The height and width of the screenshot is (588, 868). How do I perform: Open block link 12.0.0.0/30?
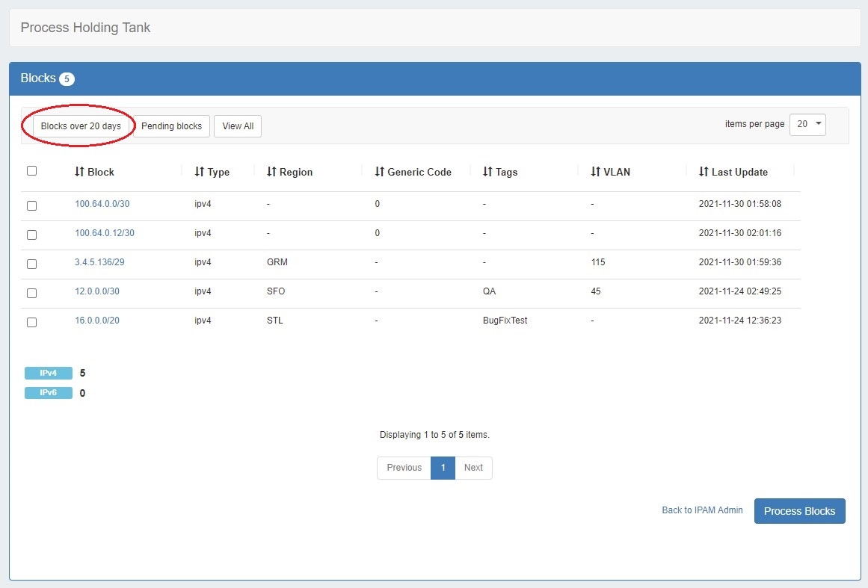tap(97, 291)
